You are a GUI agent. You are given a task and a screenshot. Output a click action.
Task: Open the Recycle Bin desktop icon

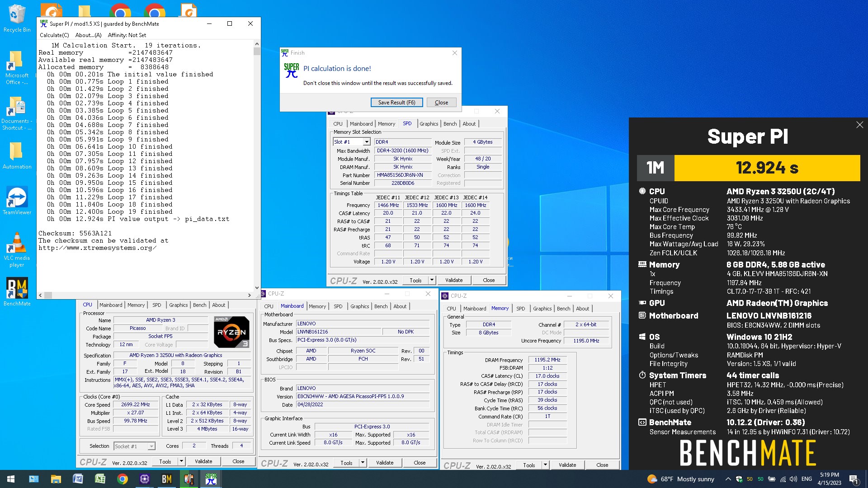pos(17,18)
